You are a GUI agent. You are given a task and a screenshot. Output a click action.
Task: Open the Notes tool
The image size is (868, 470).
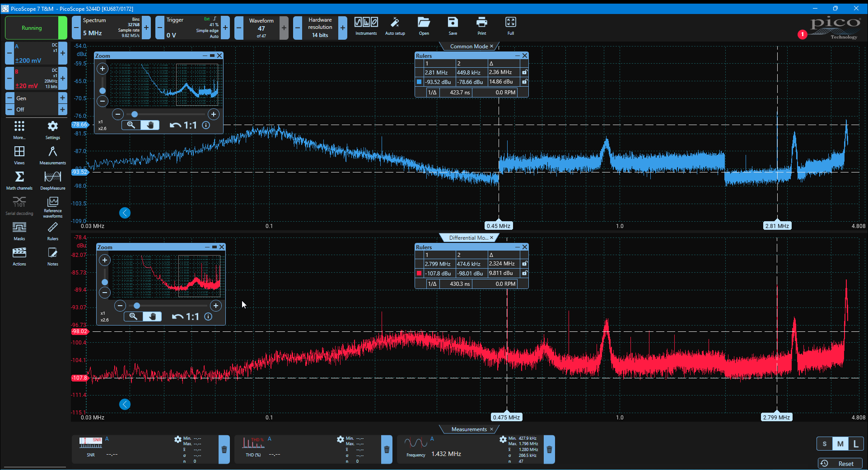53,256
